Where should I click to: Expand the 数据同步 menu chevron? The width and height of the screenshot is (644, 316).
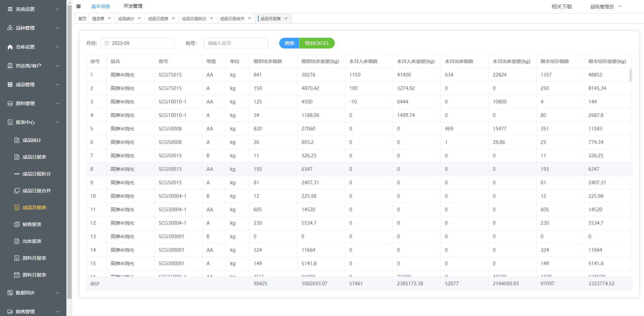pyautogui.click(x=58, y=293)
